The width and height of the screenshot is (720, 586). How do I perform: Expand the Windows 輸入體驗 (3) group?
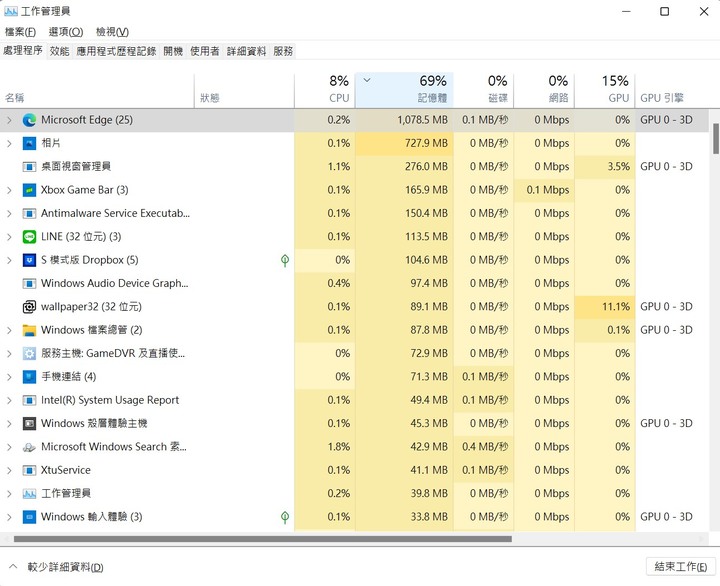9,517
